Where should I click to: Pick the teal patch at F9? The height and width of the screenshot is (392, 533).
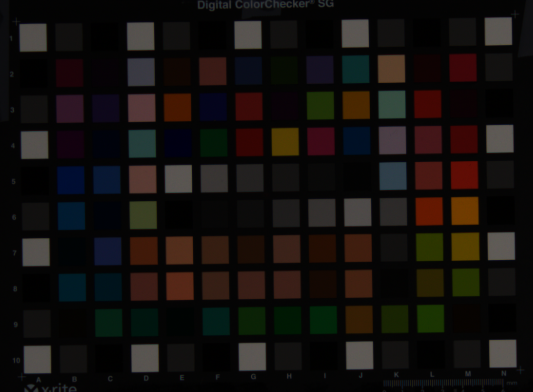click(x=216, y=321)
